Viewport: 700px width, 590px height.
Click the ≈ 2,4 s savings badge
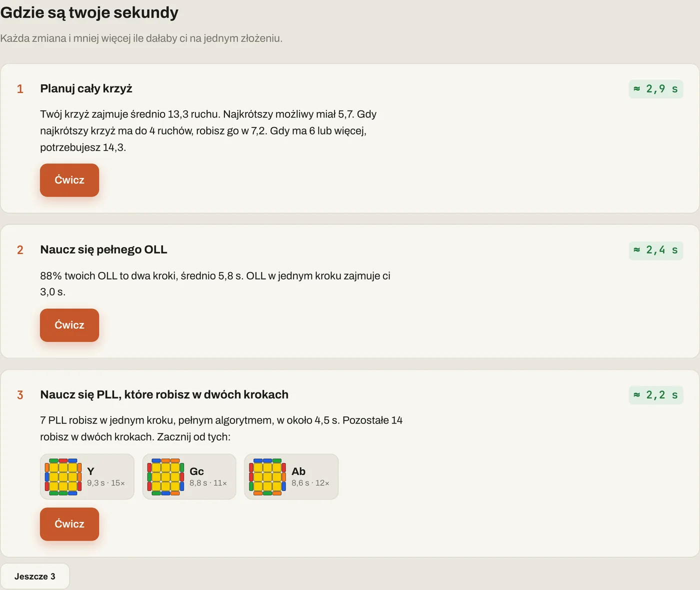[x=656, y=250]
